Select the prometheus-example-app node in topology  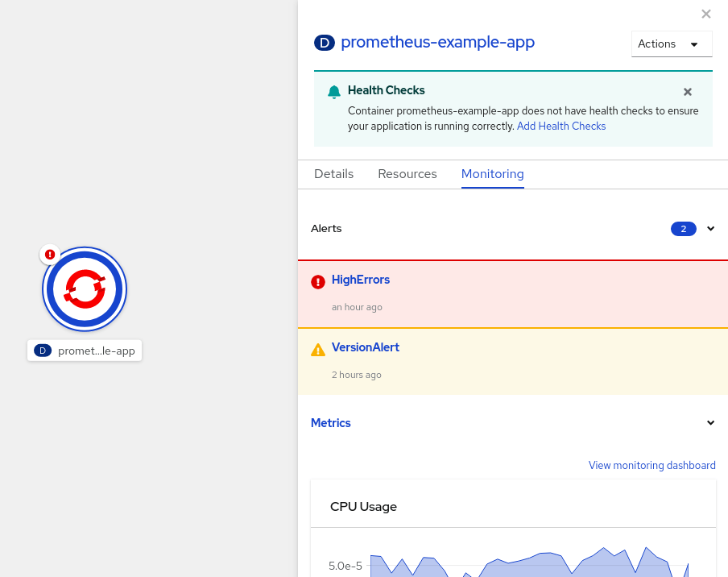click(x=84, y=288)
